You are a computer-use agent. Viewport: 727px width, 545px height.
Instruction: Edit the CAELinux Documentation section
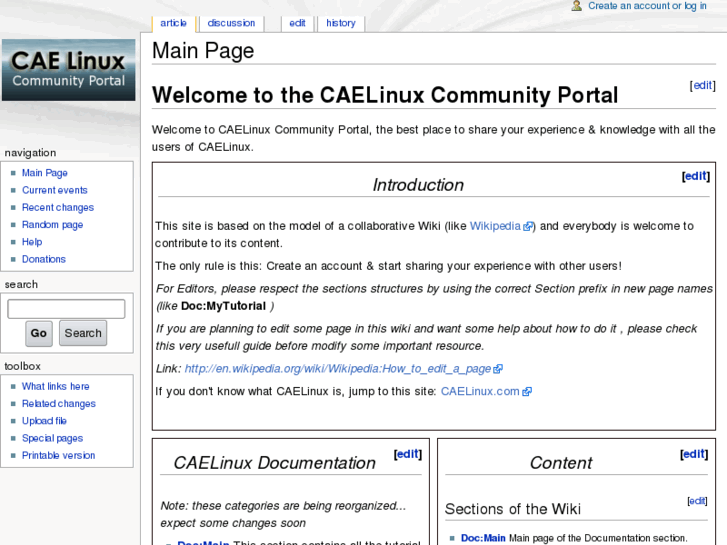point(408,454)
